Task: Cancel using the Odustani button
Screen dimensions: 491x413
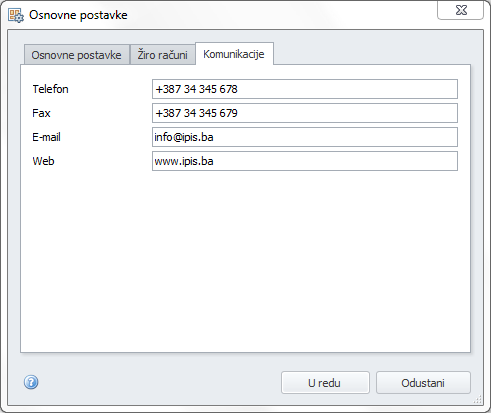Action: [423, 383]
